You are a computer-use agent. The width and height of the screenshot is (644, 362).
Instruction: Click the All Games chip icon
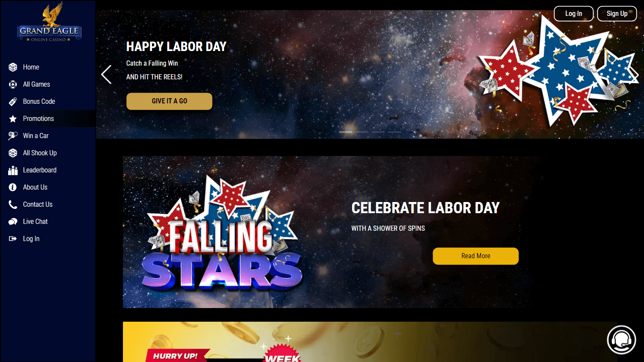(x=13, y=84)
